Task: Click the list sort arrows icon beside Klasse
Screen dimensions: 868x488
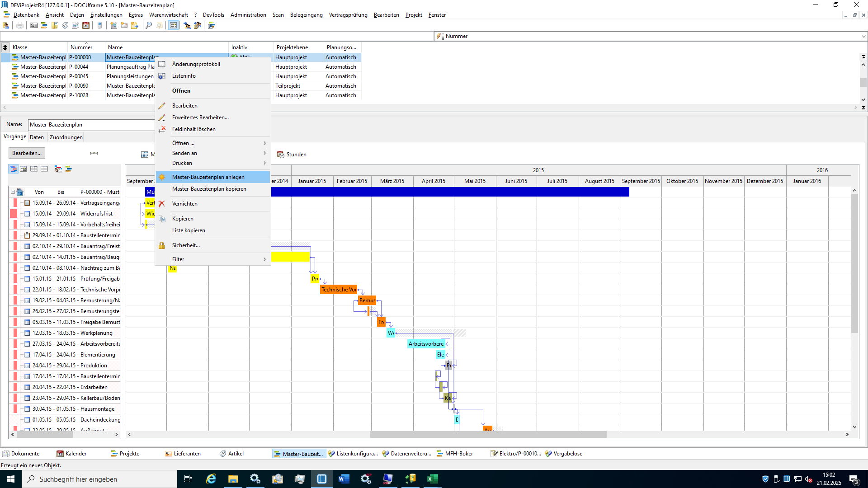Action: point(5,47)
